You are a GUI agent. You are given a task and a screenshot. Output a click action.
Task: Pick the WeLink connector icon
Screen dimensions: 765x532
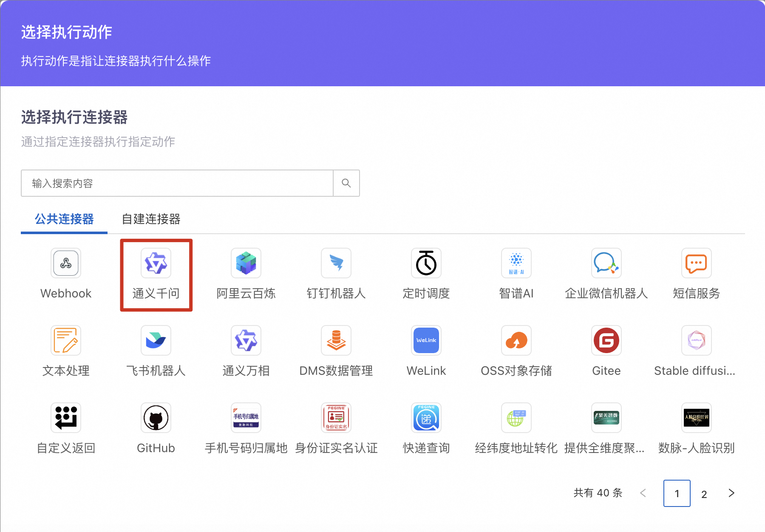[426, 340]
